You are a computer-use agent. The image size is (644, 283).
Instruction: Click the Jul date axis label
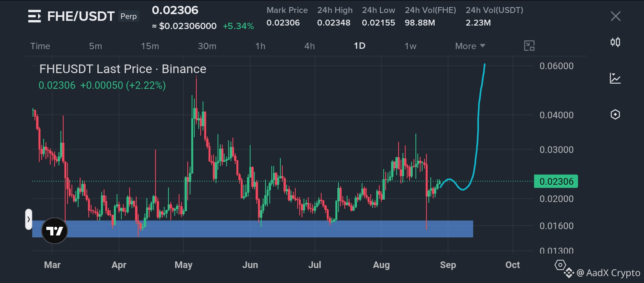[315, 265]
